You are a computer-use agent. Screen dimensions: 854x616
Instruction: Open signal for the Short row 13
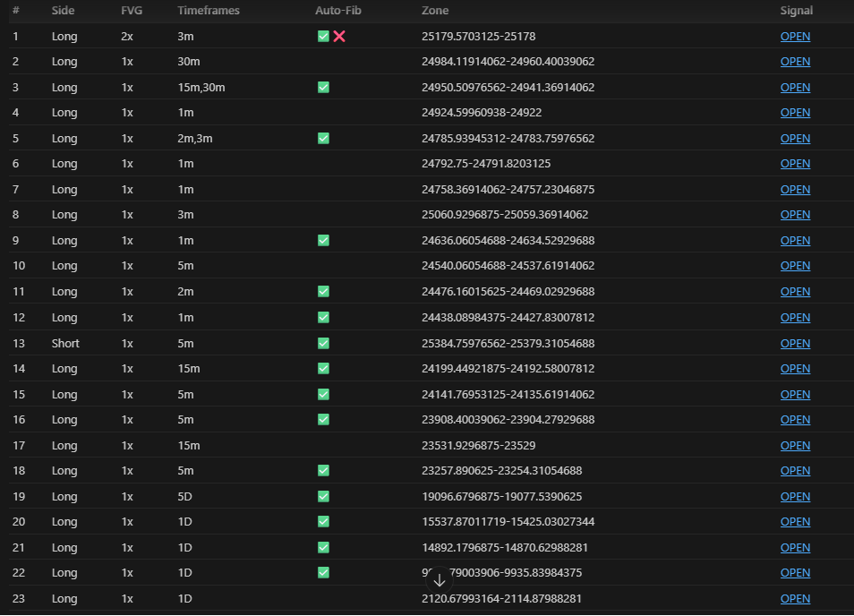(x=795, y=343)
